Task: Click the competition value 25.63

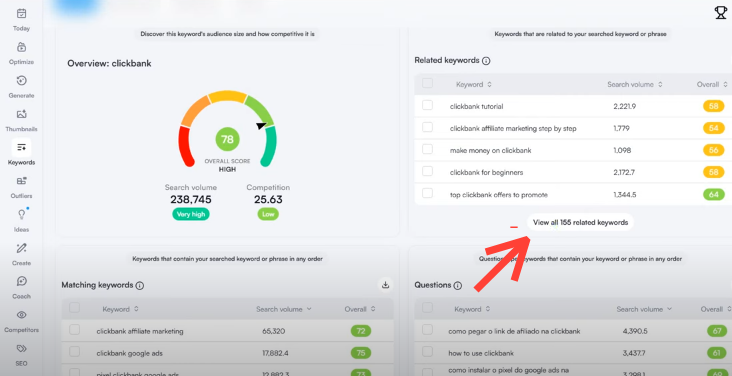Action: coord(268,199)
